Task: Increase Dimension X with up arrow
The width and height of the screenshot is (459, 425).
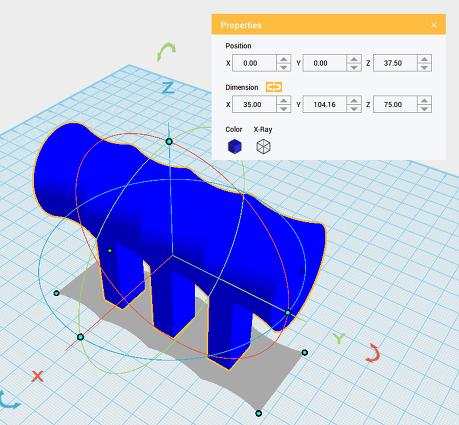Action: 284,100
